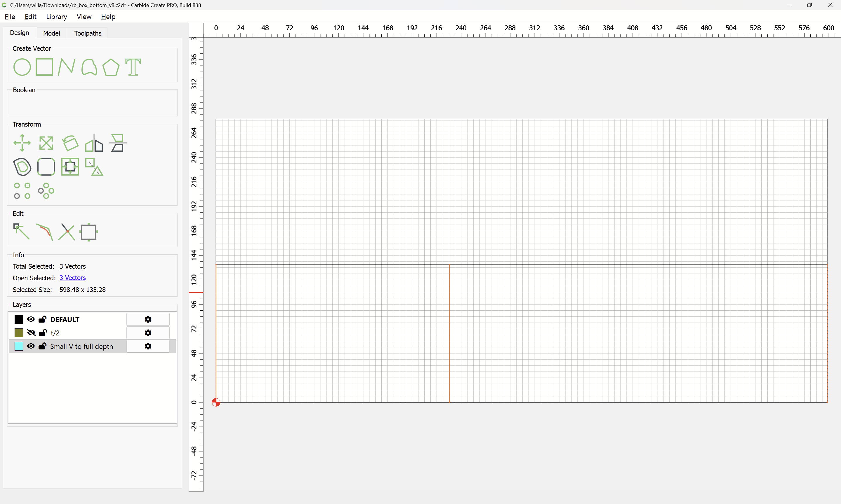Open settings gear for t/2 layer
Screen dimensions: 841x504
pyautogui.click(x=148, y=333)
